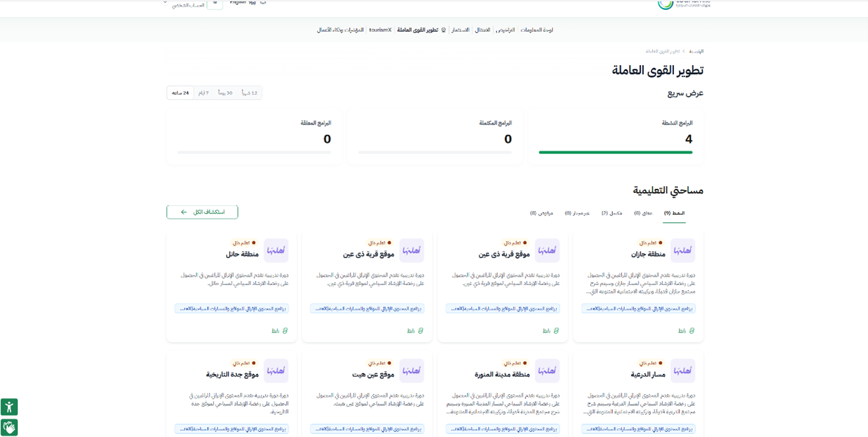Click the البرامج النشطة count 4

[x=688, y=139]
